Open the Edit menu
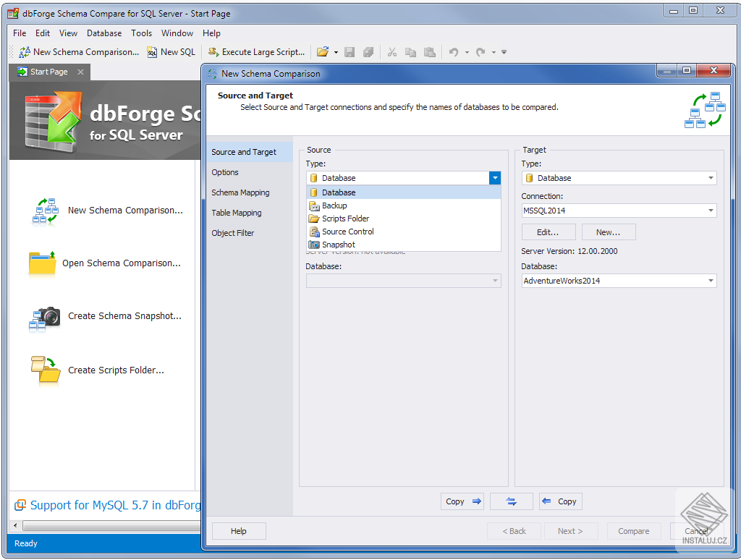This screenshot has height=560, width=741. [43, 33]
